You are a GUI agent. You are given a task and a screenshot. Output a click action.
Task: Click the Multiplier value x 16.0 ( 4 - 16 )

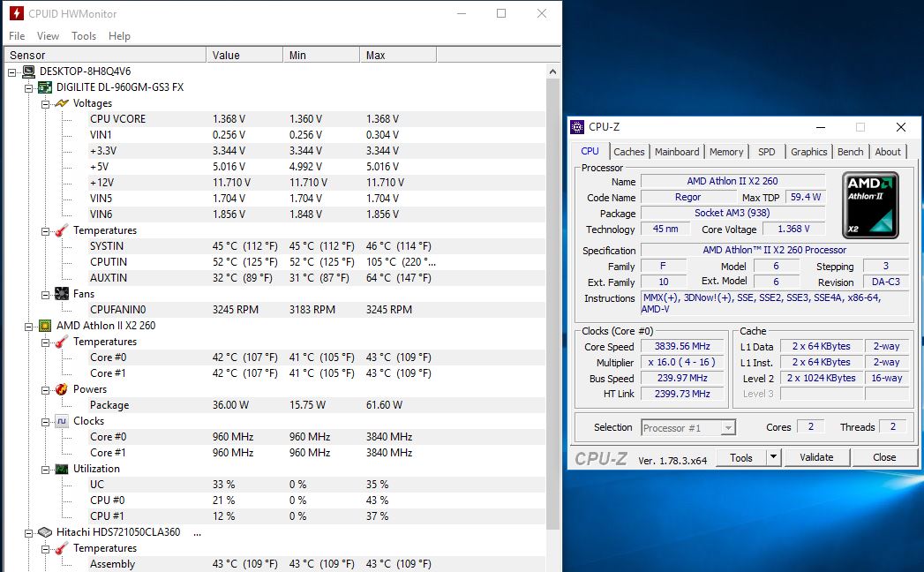click(x=682, y=362)
